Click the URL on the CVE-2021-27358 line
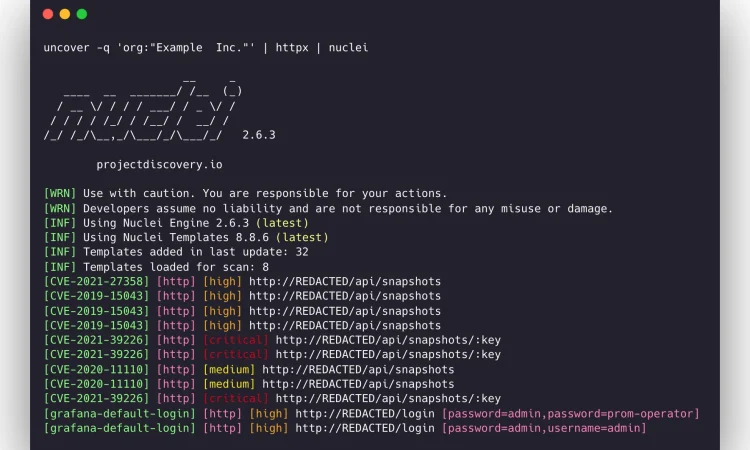 click(345, 282)
